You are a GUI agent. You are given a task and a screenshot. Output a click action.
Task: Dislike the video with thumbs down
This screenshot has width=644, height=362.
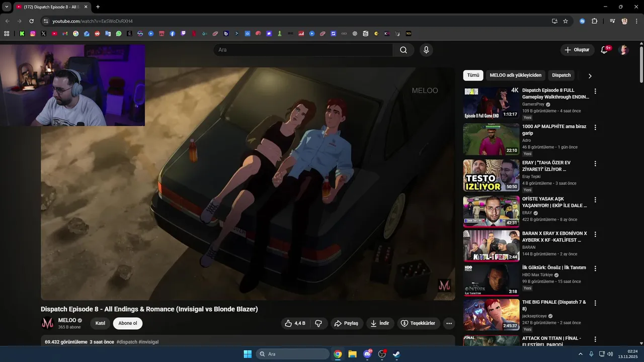tap(318, 323)
